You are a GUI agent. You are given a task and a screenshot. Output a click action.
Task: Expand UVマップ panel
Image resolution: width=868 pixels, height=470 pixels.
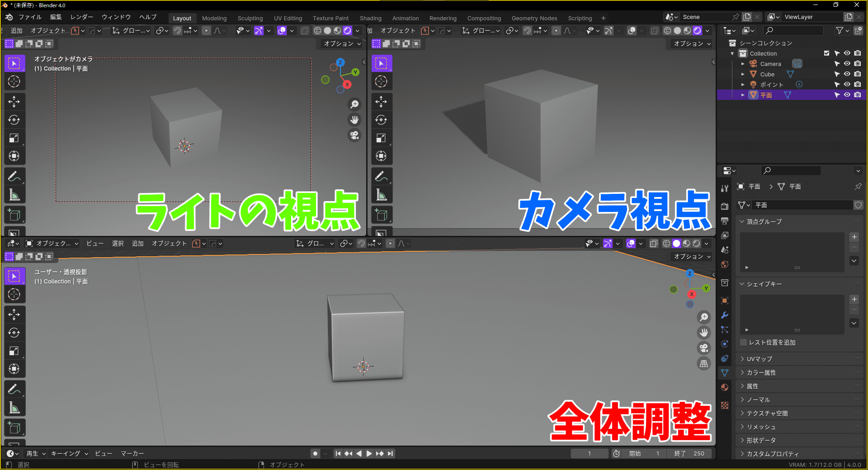click(742, 359)
